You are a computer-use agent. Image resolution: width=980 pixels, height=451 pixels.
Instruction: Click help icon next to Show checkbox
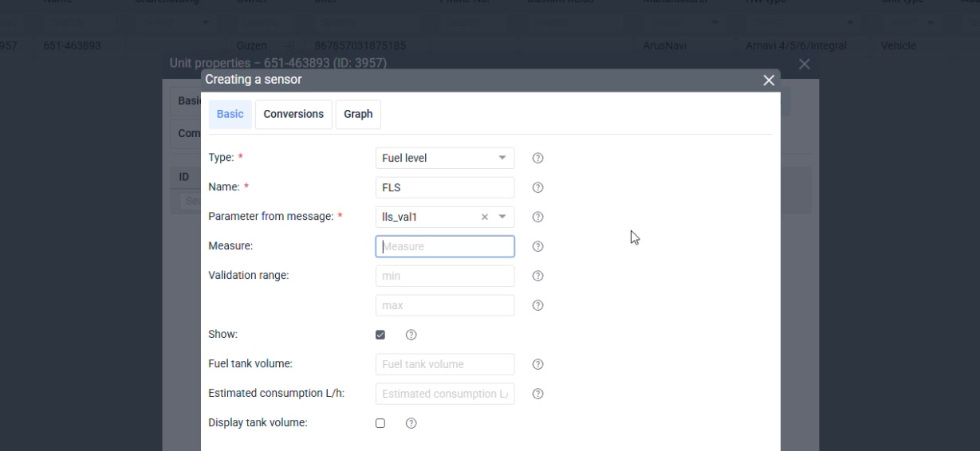[x=411, y=335]
